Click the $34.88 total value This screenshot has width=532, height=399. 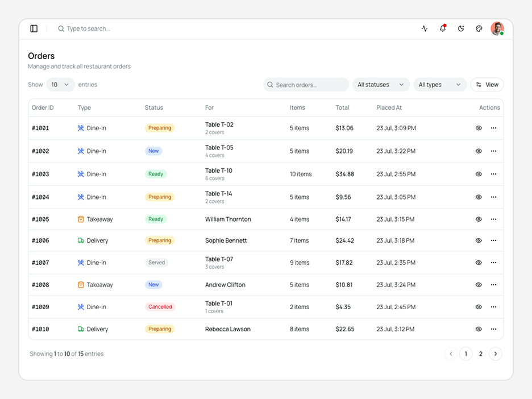(x=344, y=174)
